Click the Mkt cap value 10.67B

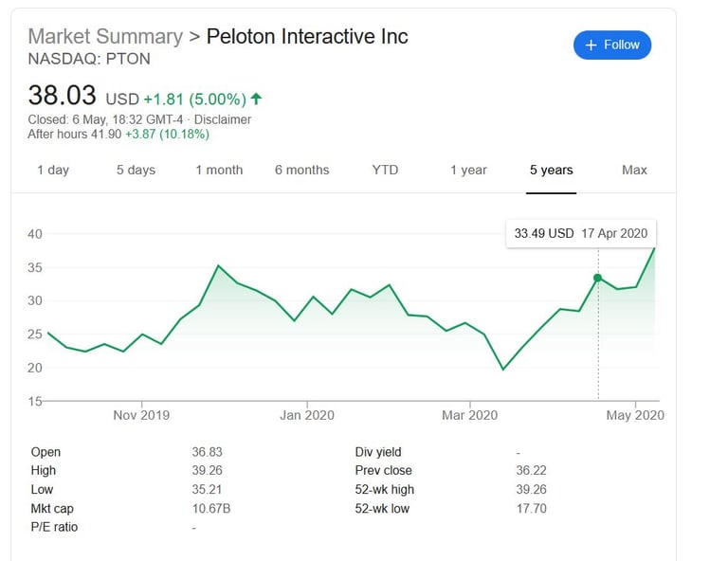tap(211, 508)
